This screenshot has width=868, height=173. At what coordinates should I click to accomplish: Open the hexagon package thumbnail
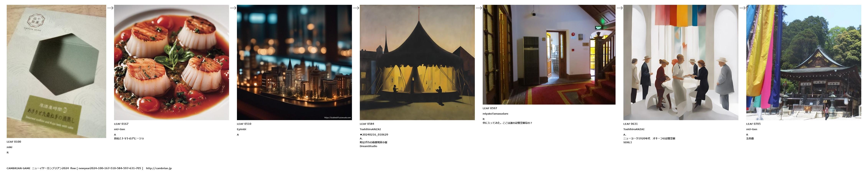point(56,71)
